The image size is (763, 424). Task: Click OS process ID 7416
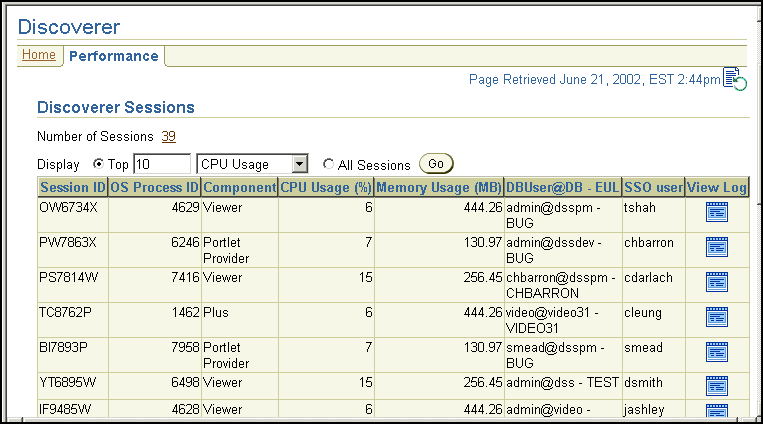[x=185, y=277]
